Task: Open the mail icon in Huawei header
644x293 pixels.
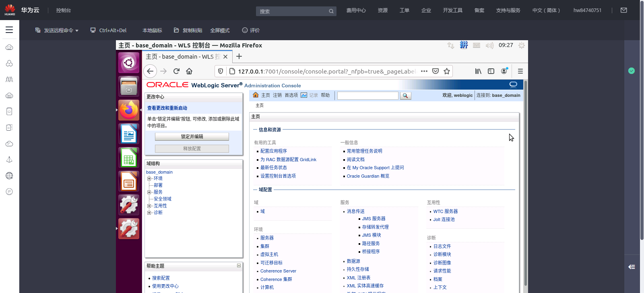Action: (x=624, y=10)
